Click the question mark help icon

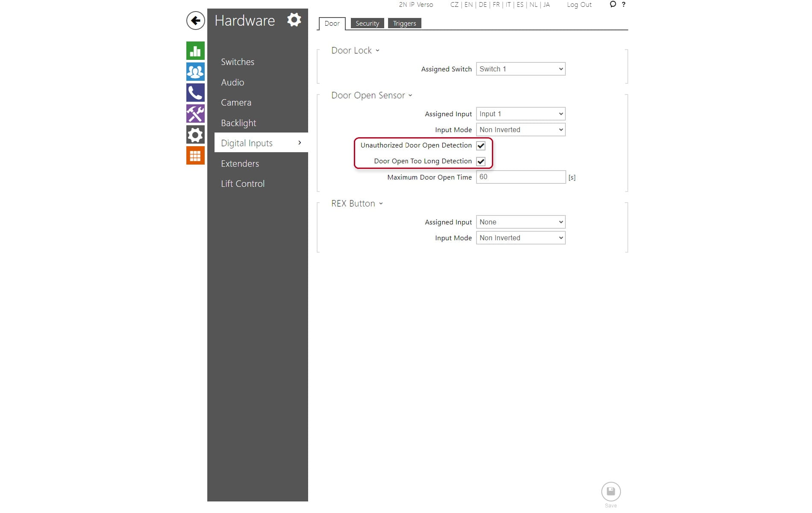coord(624,4)
